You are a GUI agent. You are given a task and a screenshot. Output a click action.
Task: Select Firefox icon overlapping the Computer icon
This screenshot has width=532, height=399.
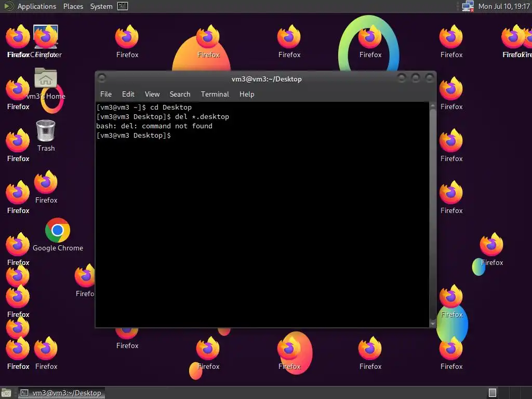coord(46,37)
